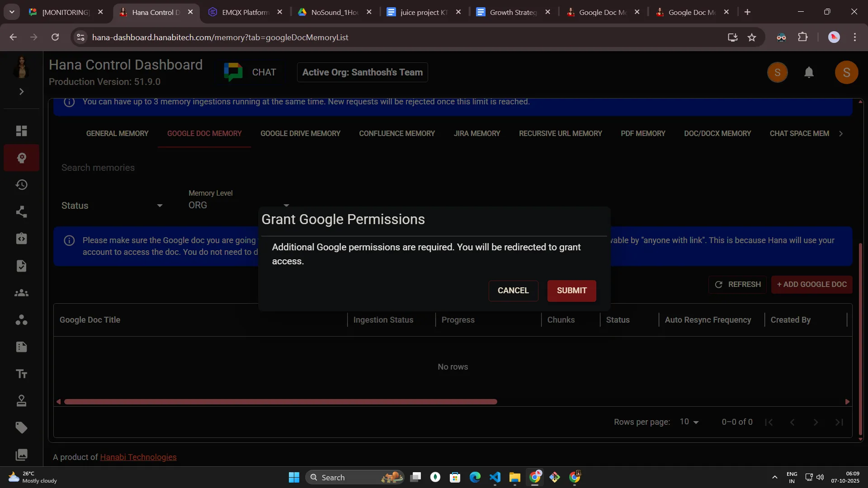Switch to the Jira Memory tab
This screenshot has width=868, height=488.
(x=476, y=134)
